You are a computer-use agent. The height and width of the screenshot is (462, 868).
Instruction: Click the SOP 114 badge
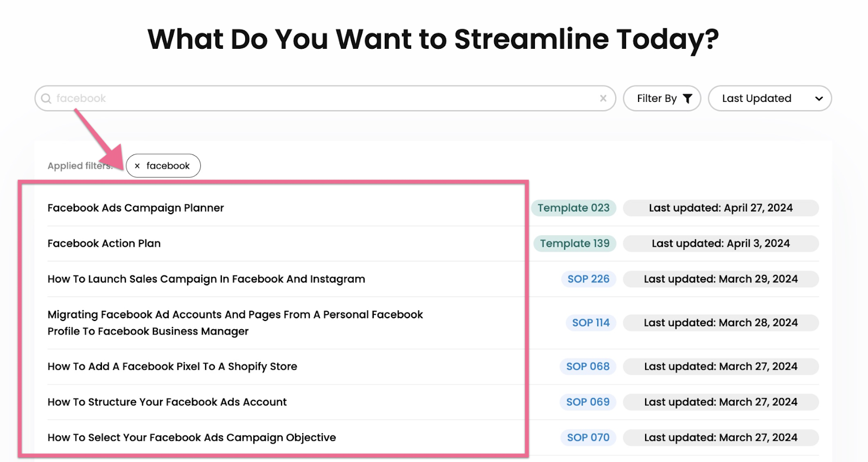[591, 323]
